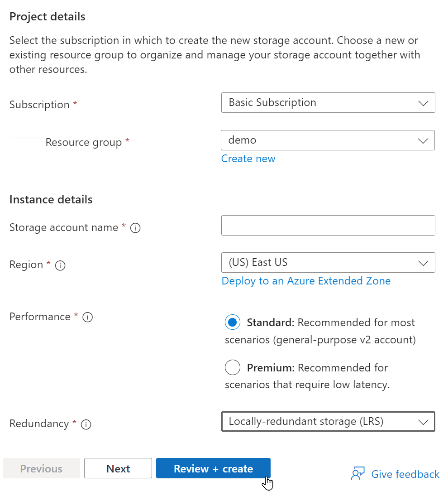Open Deploy to an Azure Extended Zone
The width and height of the screenshot is (448, 496).
click(x=306, y=281)
